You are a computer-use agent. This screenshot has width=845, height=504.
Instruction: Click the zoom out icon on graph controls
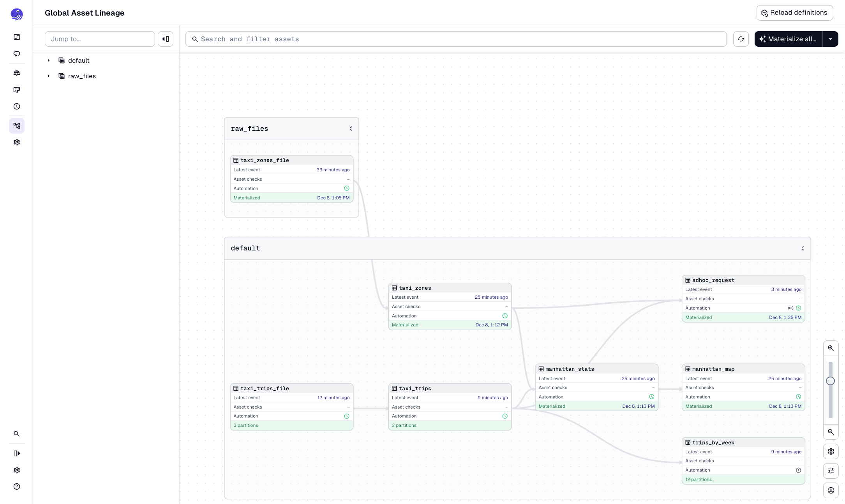pos(831,432)
